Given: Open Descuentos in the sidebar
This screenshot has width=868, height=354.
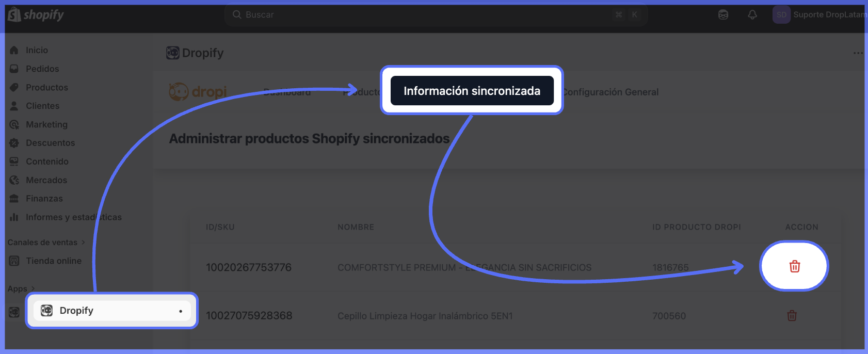Looking at the screenshot, I should [50, 143].
